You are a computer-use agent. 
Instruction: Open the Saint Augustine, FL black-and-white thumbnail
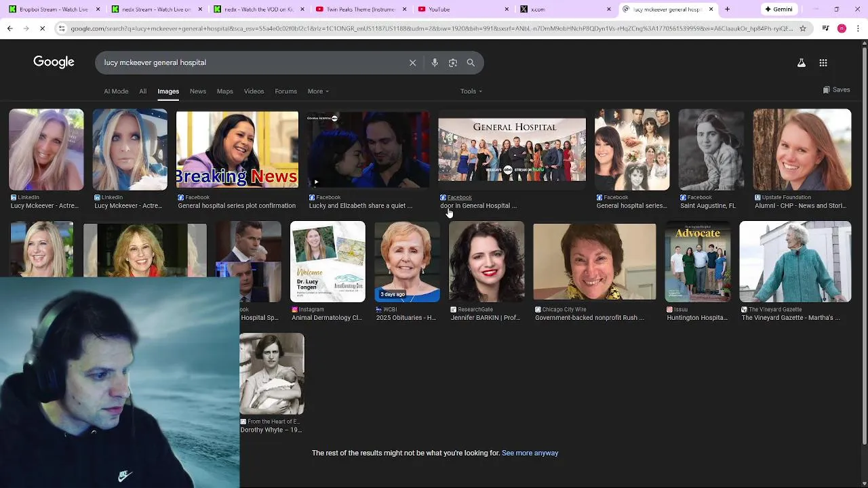tap(711, 149)
